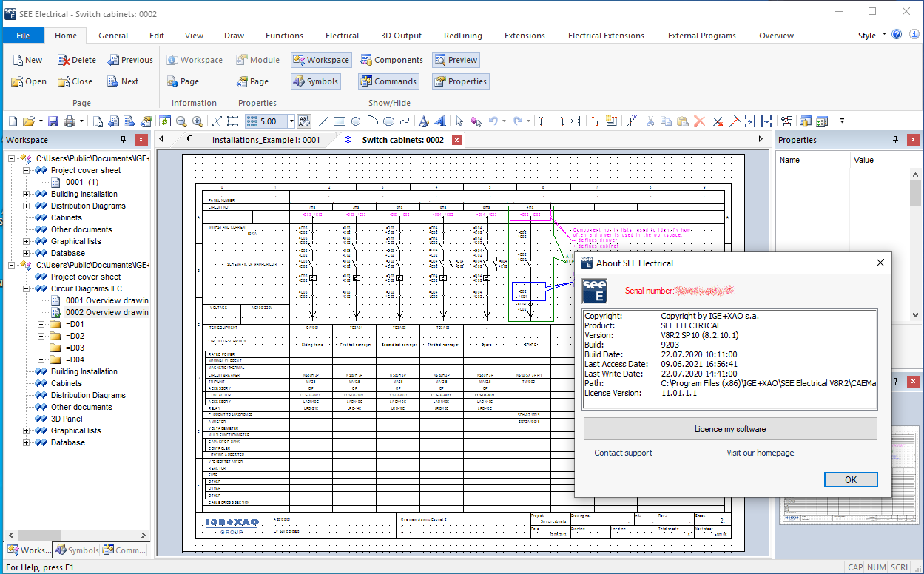Select the Line drawing tool
The height and width of the screenshot is (574, 924).
[x=323, y=121]
